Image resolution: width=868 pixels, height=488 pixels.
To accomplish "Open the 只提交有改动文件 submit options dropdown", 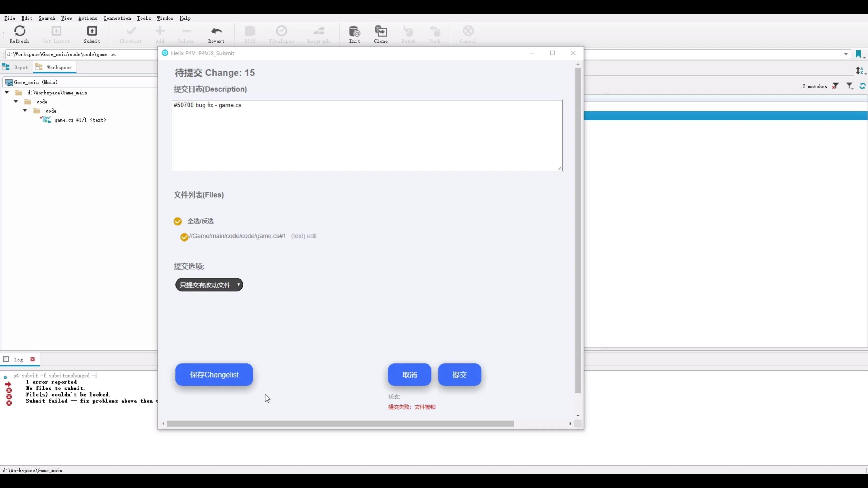I will [x=209, y=285].
